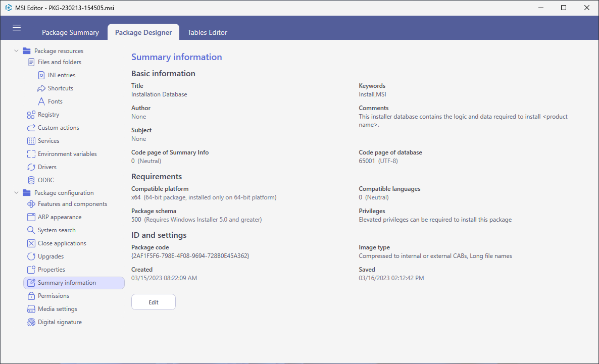Image resolution: width=599 pixels, height=364 pixels.
Task: Click the 'Install,MSI' keywords value
Action: [x=372, y=94]
